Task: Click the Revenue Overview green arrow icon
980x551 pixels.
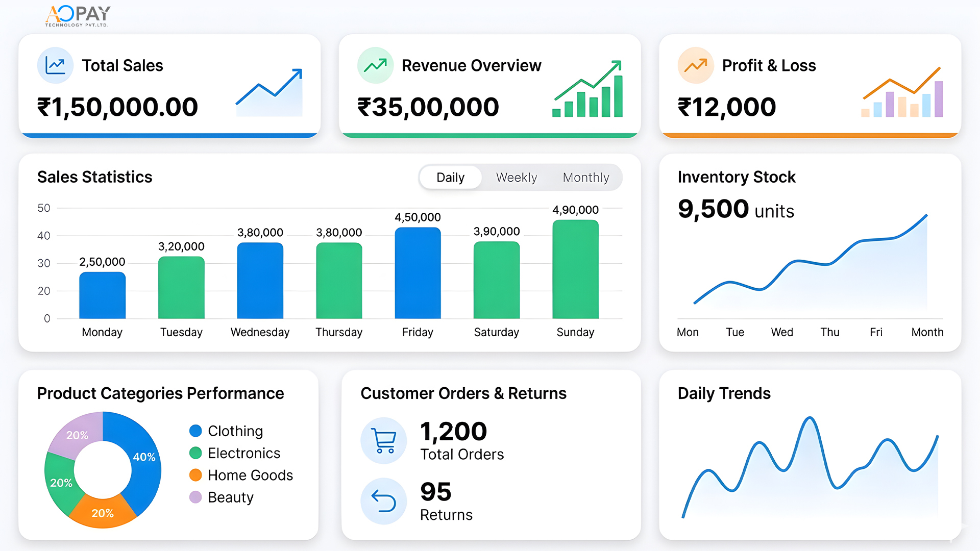Action: 375,65
